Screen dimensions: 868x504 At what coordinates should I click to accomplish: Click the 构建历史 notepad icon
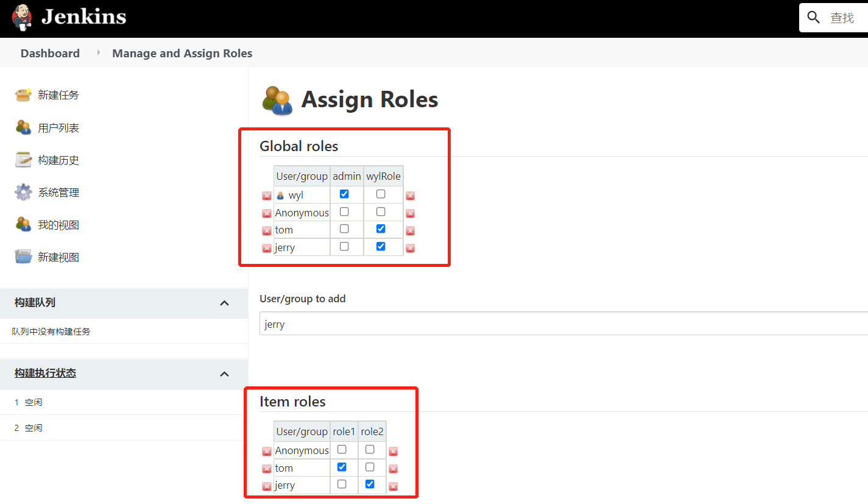click(x=23, y=160)
